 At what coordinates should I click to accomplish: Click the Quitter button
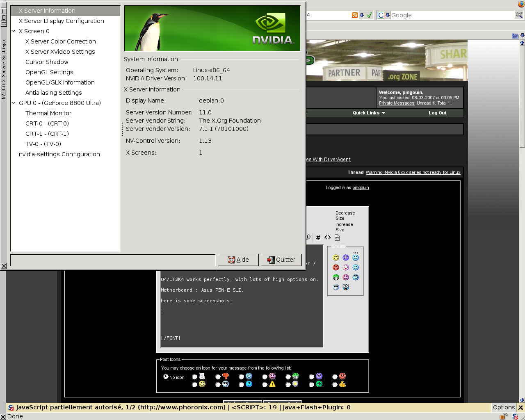(x=281, y=260)
